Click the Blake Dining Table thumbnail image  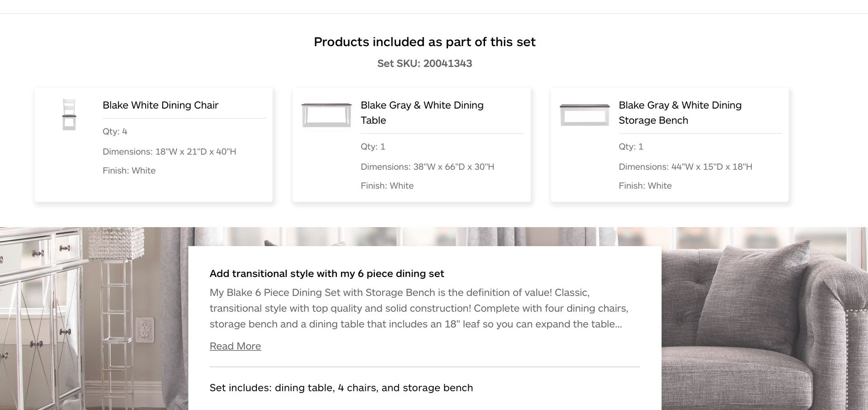coord(326,115)
